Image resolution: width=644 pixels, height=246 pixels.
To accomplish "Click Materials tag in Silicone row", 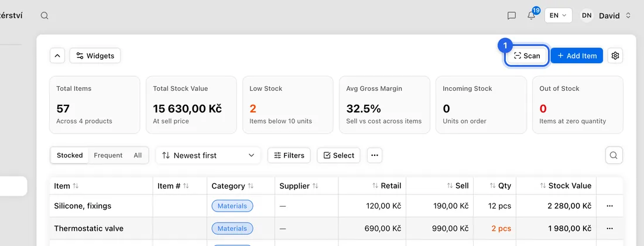I will coord(232,206).
